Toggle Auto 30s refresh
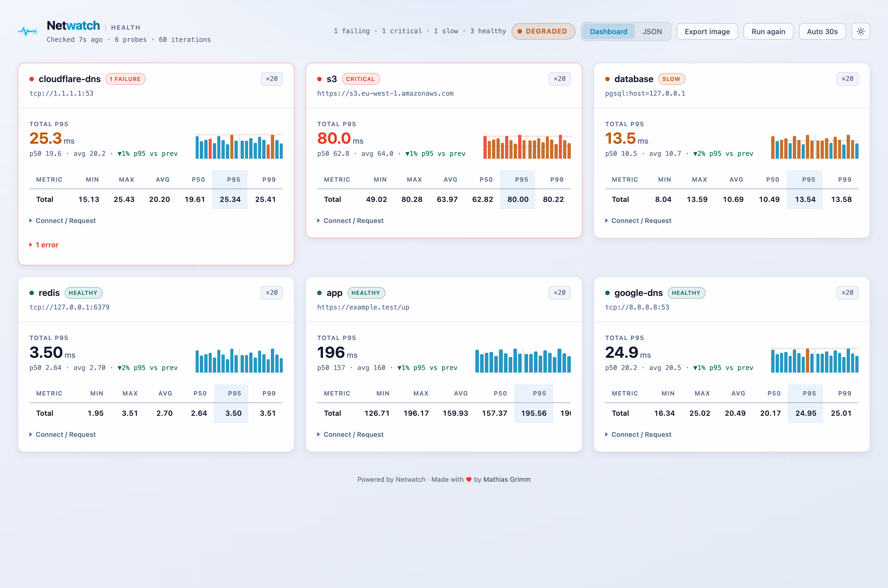Screen dimensions: 888x588 [822, 32]
